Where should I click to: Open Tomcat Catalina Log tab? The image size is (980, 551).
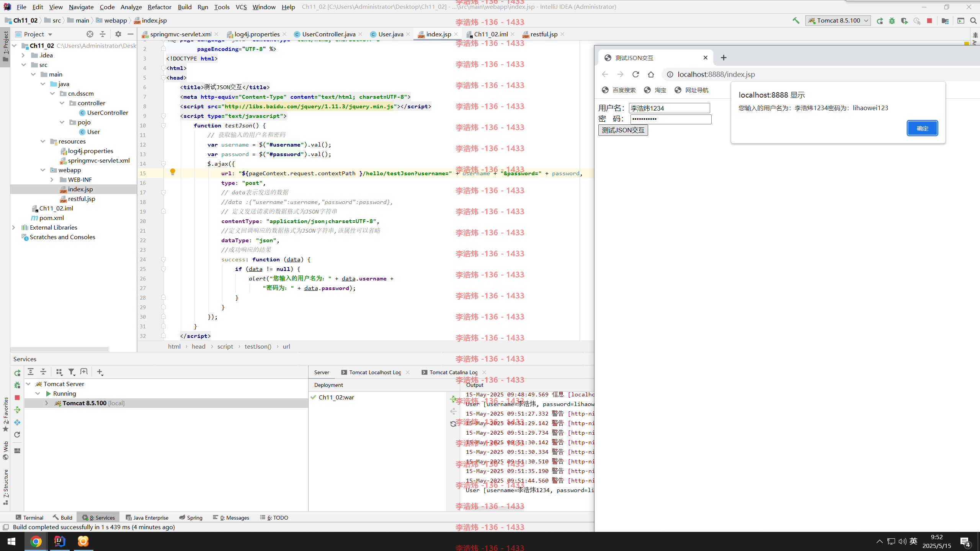tap(453, 372)
